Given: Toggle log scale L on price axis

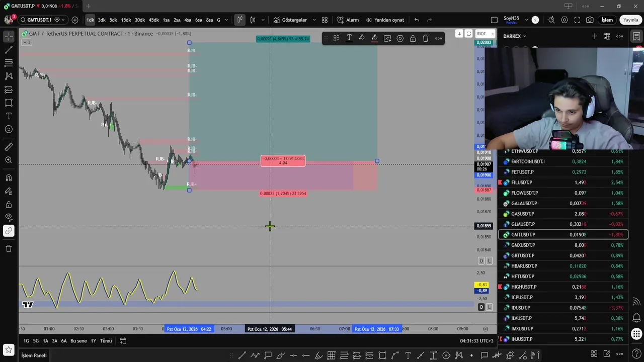Looking at the screenshot, I should [x=489, y=260].
